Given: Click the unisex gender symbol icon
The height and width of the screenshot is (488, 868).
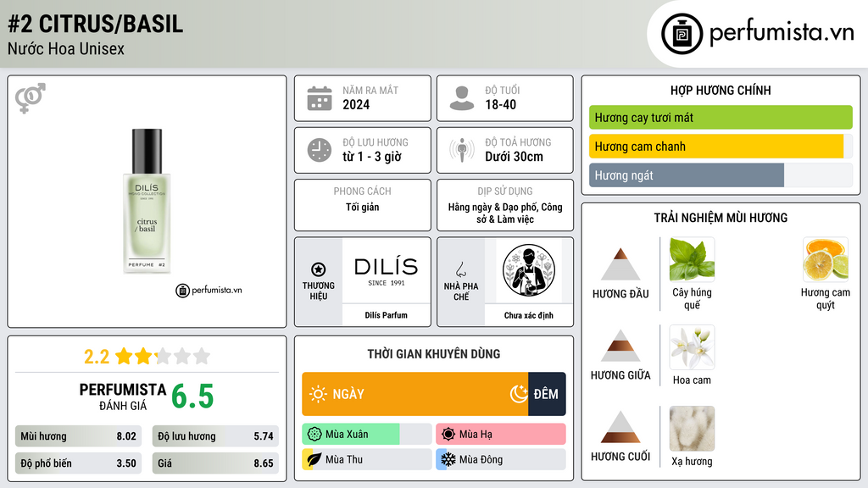Looking at the screenshot, I should point(31,98).
